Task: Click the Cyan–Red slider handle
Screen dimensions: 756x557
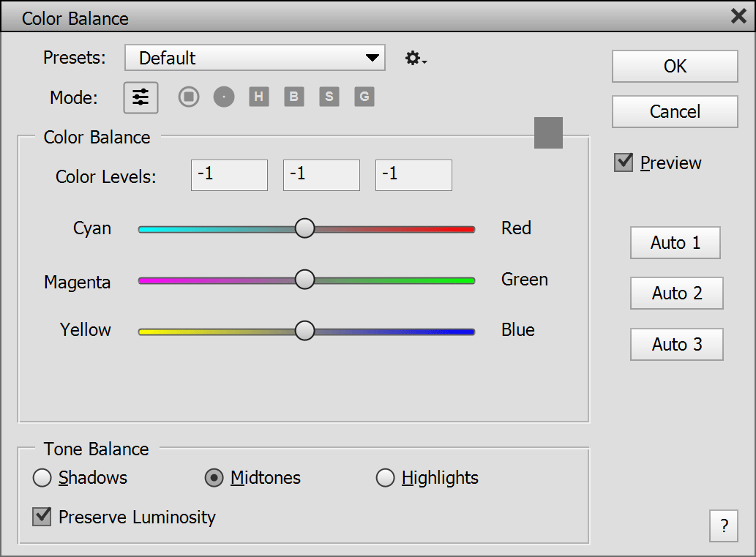Action: click(x=304, y=228)
